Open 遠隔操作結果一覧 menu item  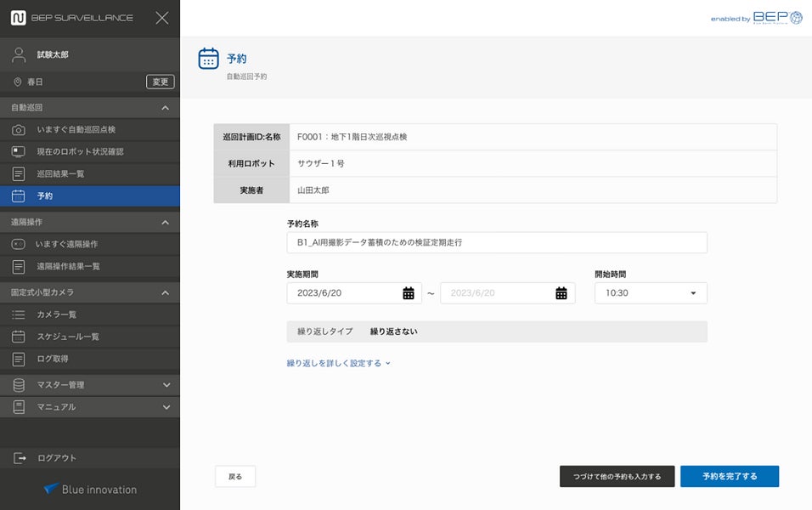click(x=68, y=266)
